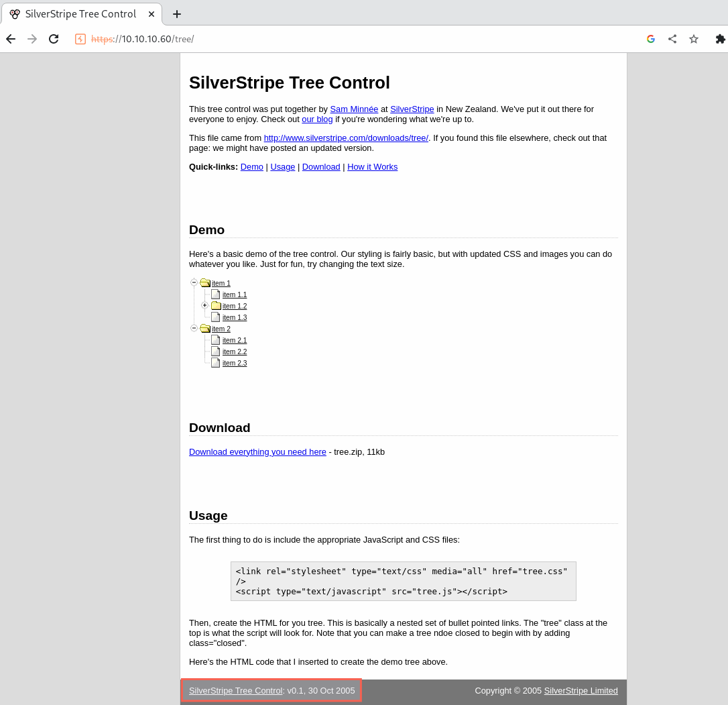Viewport: 728px width, 705px height.
Task: Jump to Demo via quick-link
Action: click(251, 167)
